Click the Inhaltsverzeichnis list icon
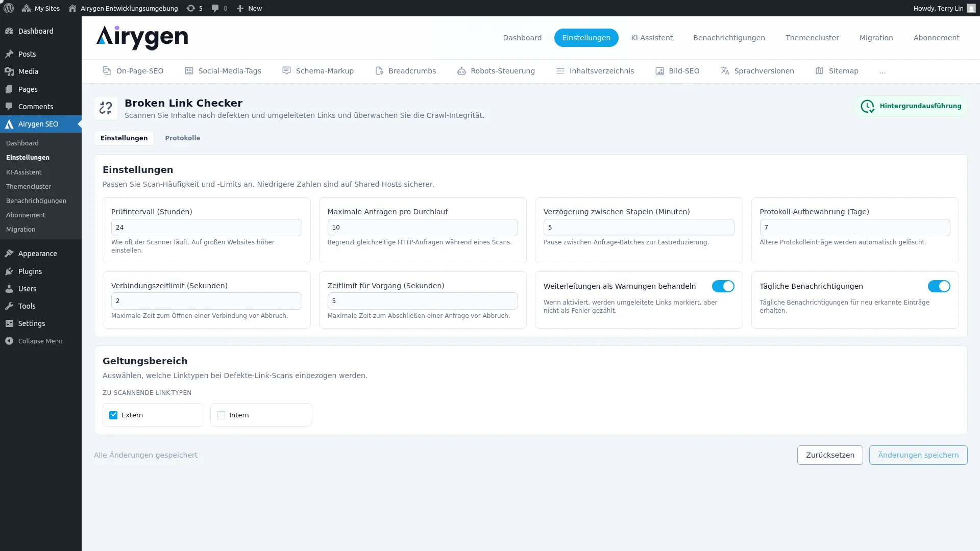Viewport: 980px width, 551px height. tap(560, 71)
